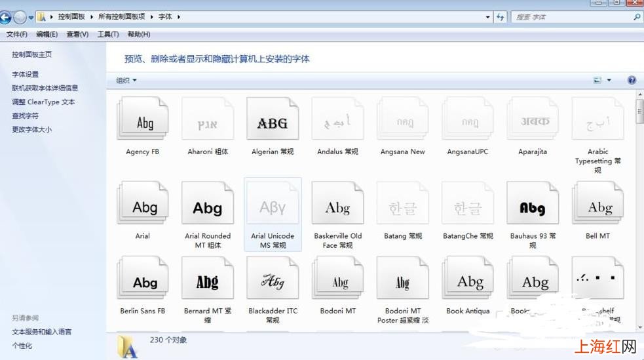Select the Batang font icon
644x360 pixels.
402,203
